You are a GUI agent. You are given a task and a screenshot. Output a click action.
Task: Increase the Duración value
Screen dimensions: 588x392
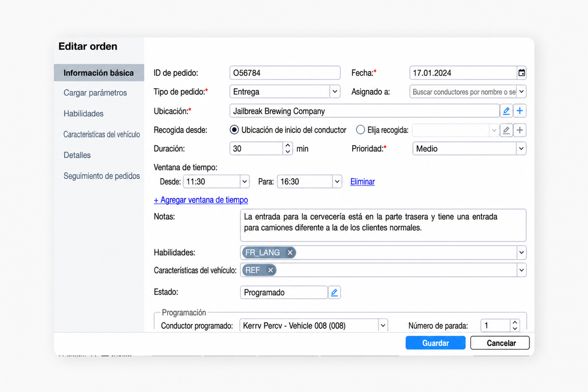(x=288, y=145)
